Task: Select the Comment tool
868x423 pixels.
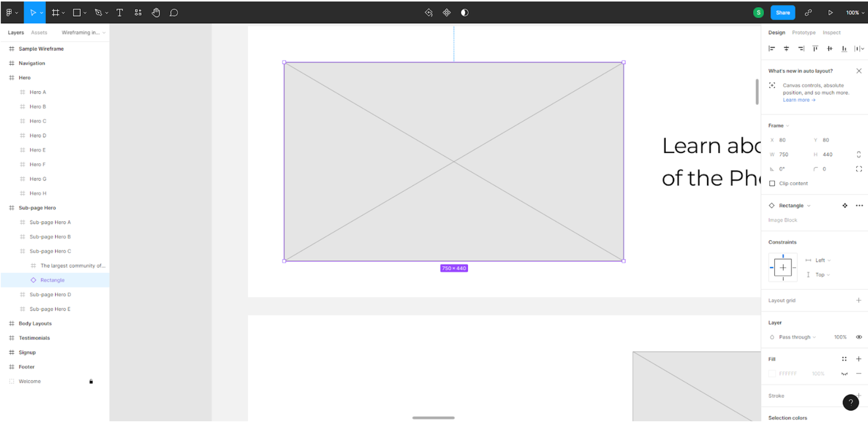Action: pos(174,13)
